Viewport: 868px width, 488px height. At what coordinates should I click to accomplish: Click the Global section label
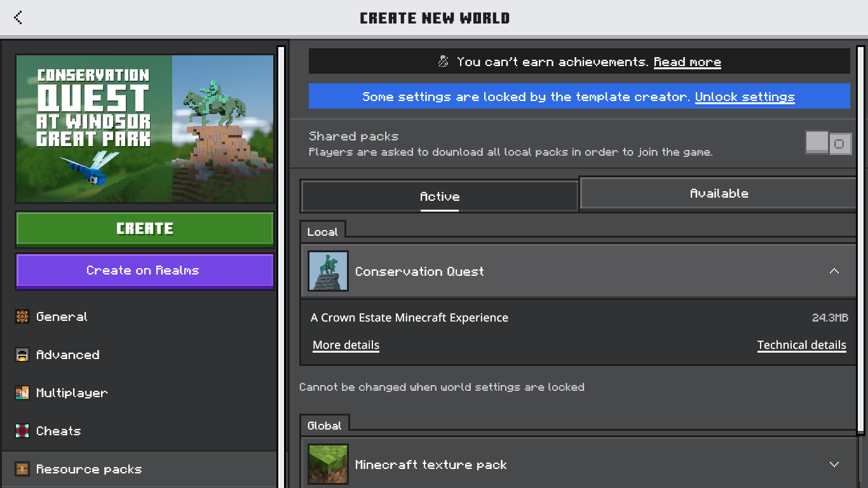324,426
